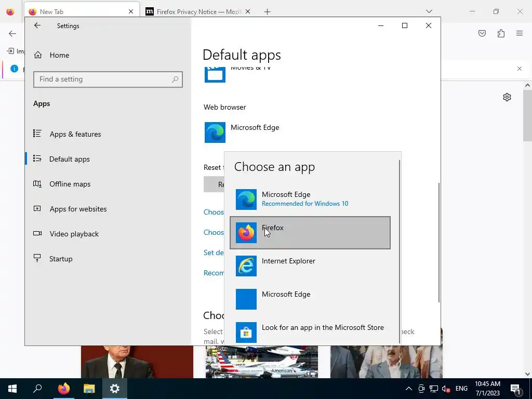Go back in Settings using the back arrow
Image resolution: width=532 pixels, height=399 pixels.
37,25
